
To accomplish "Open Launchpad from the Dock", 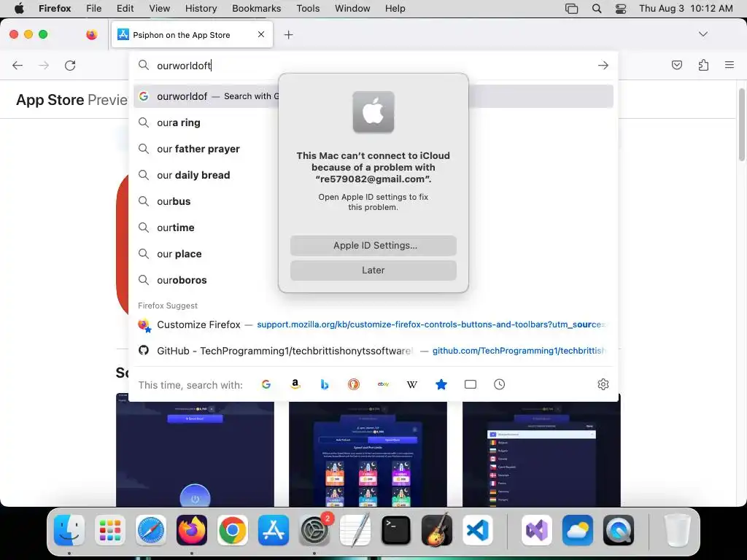I will [110, 530].
